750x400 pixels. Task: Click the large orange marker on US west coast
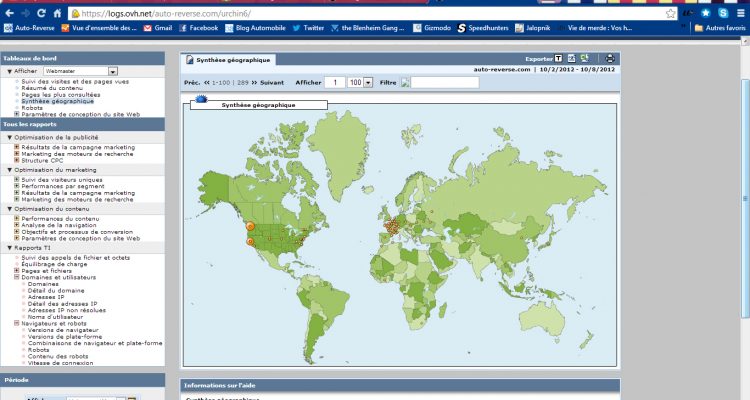tap(250, 227)
